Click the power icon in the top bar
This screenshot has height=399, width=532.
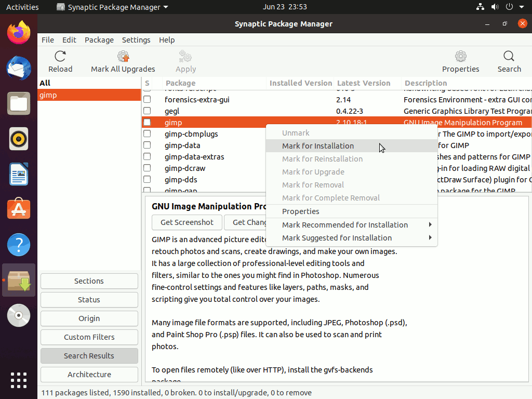pyautogui.click(x=509, y=7)
